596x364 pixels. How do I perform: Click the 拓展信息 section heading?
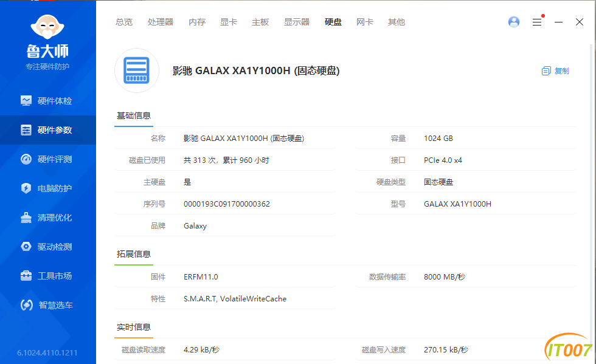point(134,254)
